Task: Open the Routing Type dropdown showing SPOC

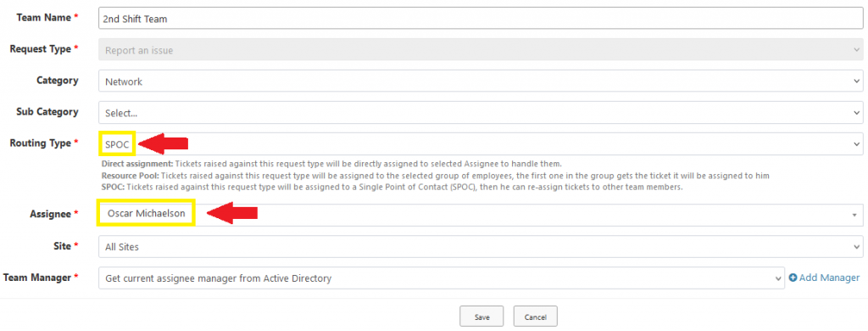Action: (481, 144)
